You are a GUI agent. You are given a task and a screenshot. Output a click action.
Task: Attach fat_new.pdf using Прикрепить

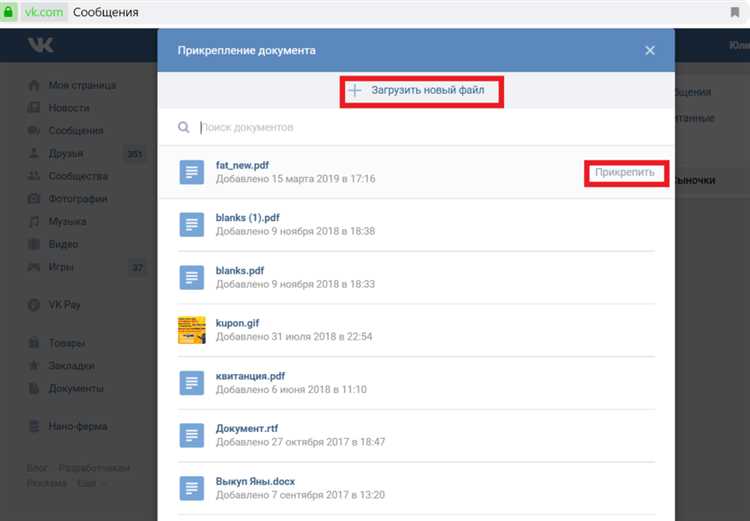pos(625,172)
